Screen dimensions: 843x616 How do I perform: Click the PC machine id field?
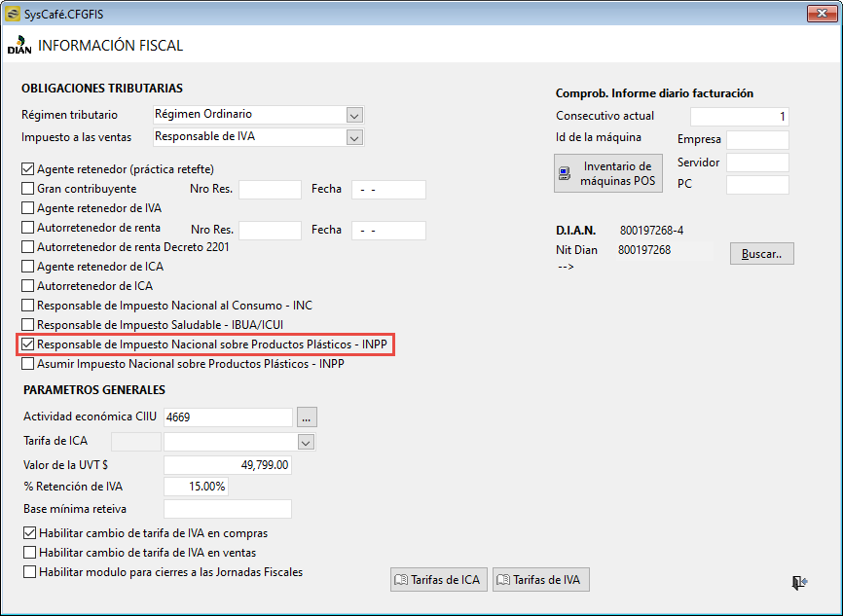point(757,185)
